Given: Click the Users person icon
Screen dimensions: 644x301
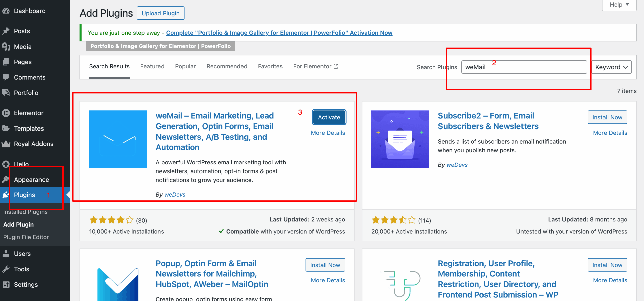Looking at the screenshot, I should click(6, 254).
